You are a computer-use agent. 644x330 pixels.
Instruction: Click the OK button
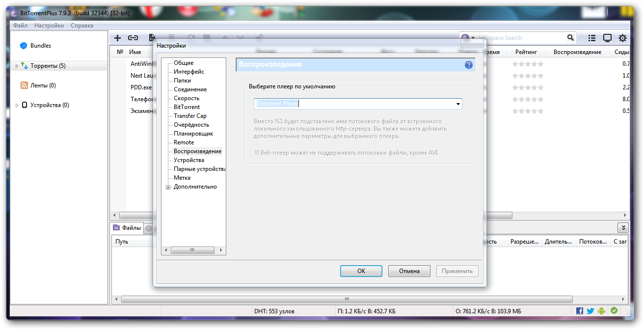click(x=361, y=271)
